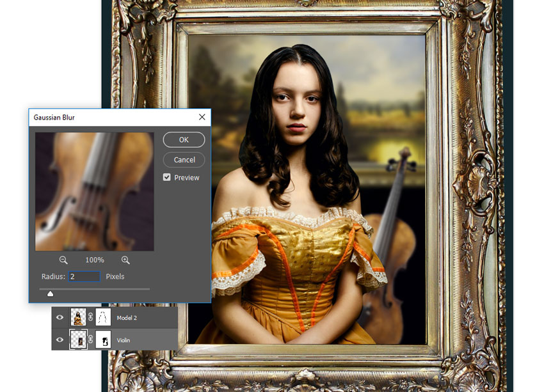This screenshot has height=392, width=544.
Task: Click the zoom in magnifier in Gaussian Blur preview
Action: click(125, 260)
